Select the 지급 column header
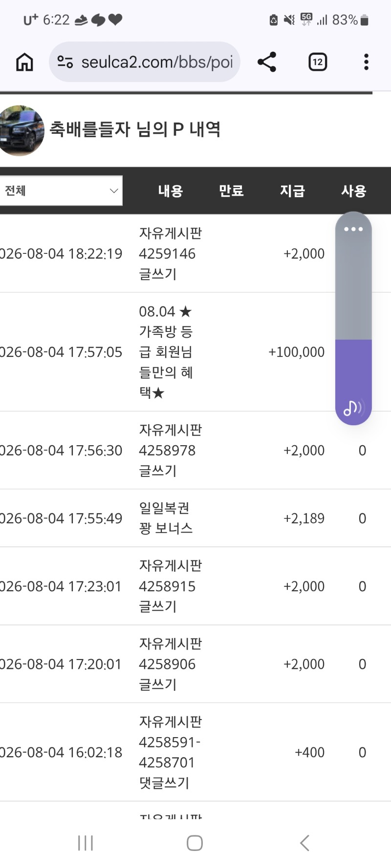The height and width of the screenshot is (868, 391). pos(292,191)
